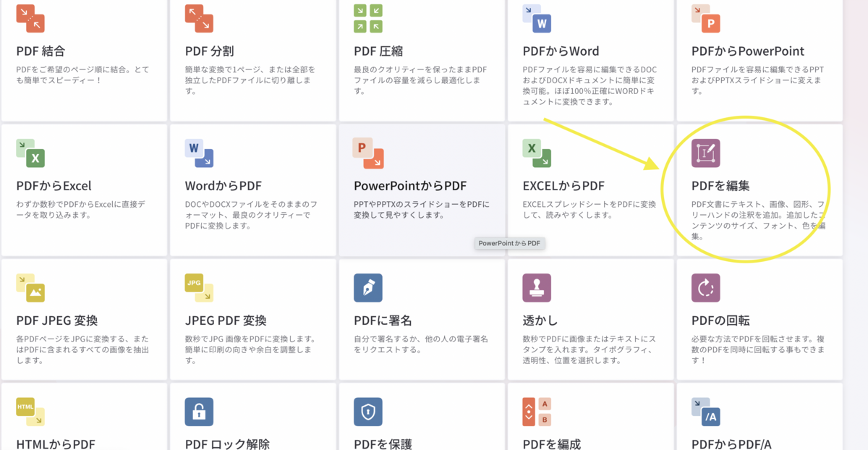Image resolution: width=868 pixels, height=450 pixels.
Task: Click the PDFからExcel icon
Action: (x=30, y=153)
